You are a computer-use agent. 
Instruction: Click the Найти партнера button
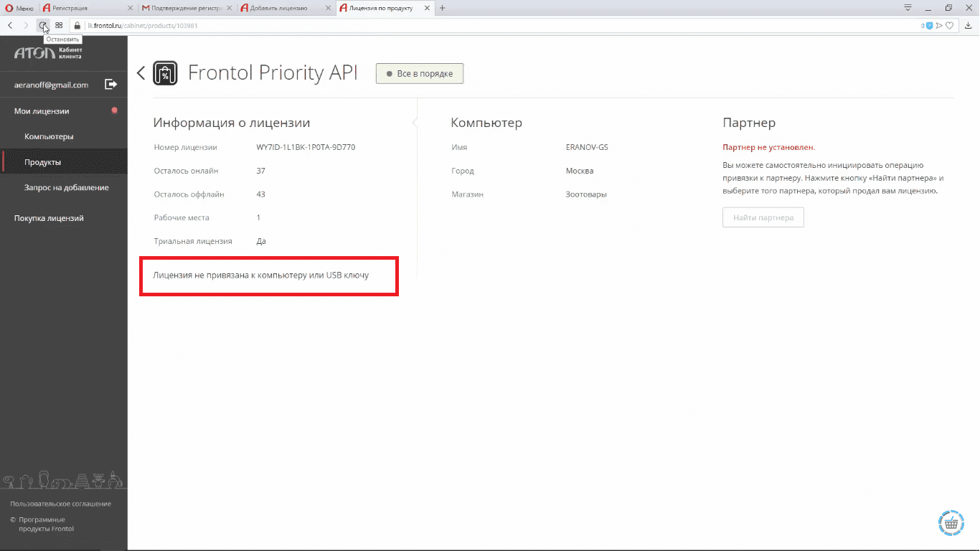pos(763,217)
